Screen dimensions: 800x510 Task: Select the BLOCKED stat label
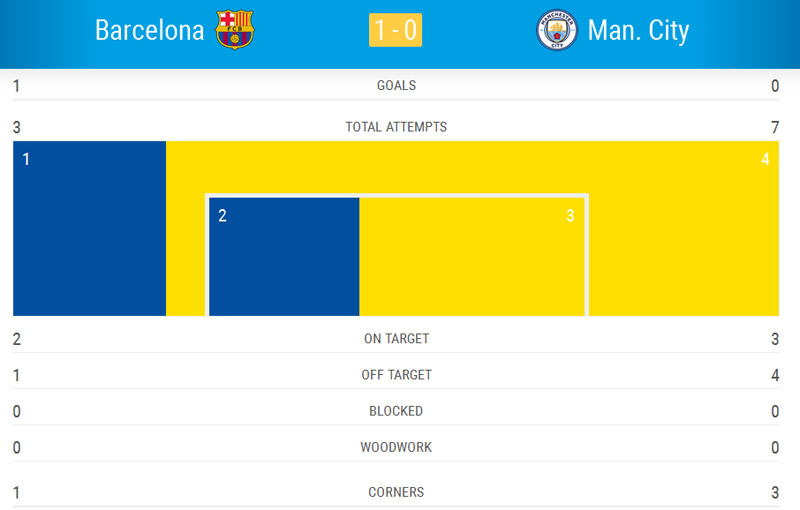(396, 411)
